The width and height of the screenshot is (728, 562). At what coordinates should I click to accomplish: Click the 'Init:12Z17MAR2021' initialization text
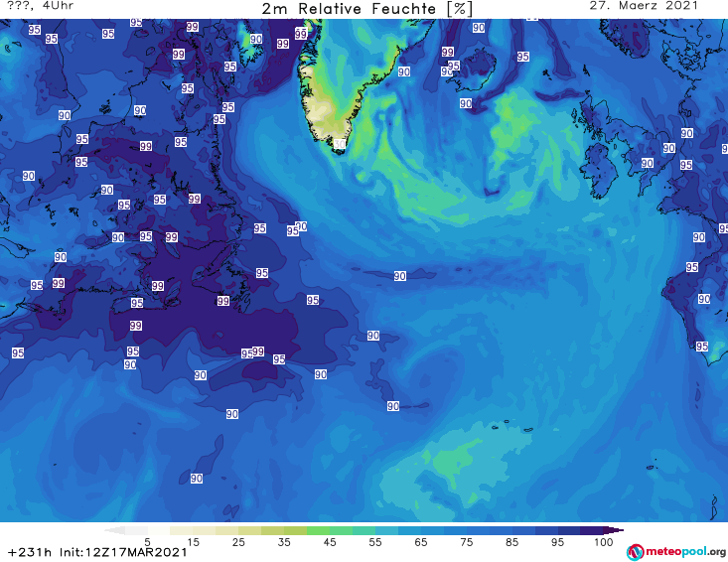pyautogui.click(x=123, y=552)
